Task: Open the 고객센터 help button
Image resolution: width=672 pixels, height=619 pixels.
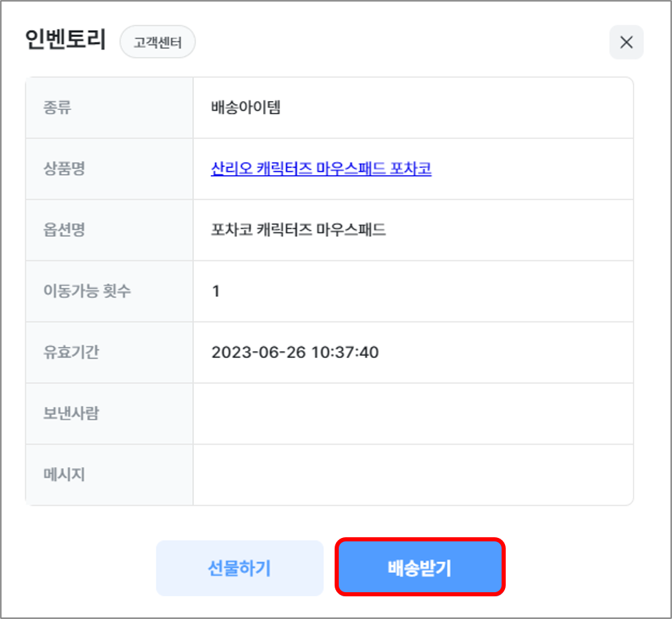Action: pos(157,42)
